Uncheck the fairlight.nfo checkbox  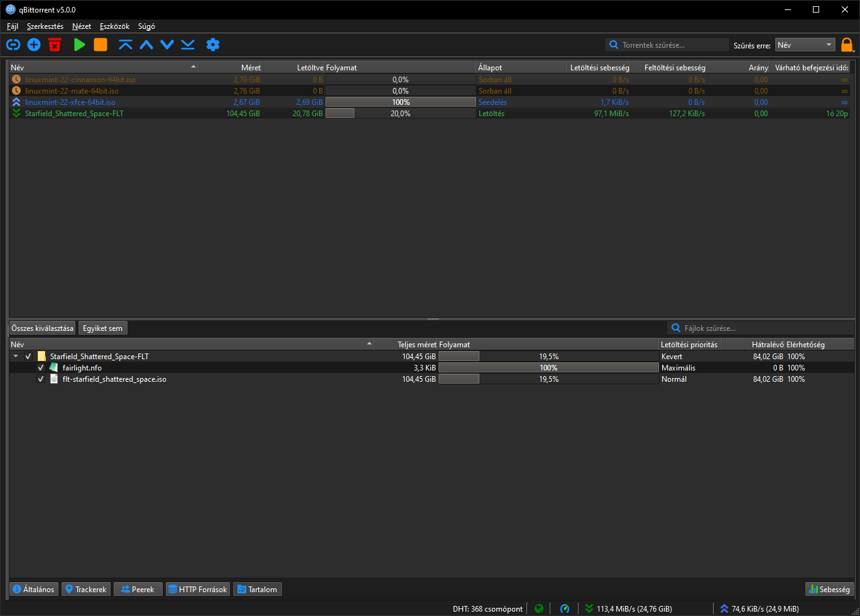(x=41, y=367)
